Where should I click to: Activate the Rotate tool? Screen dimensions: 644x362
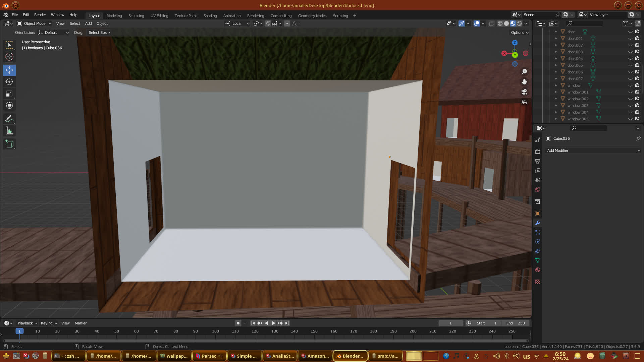(x=9, y=82)
